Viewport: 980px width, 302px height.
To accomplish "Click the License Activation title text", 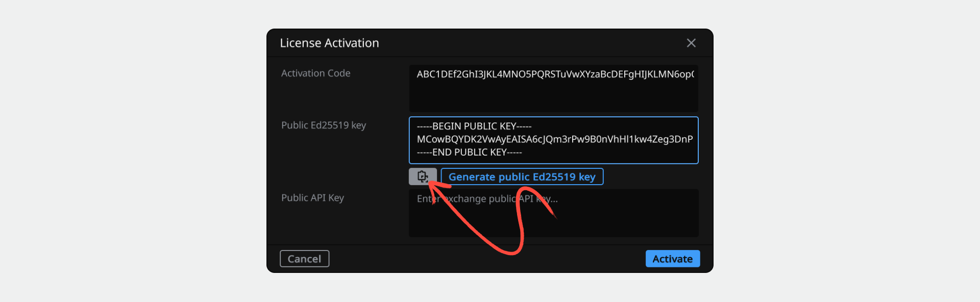I will click(x=329, y=43).
